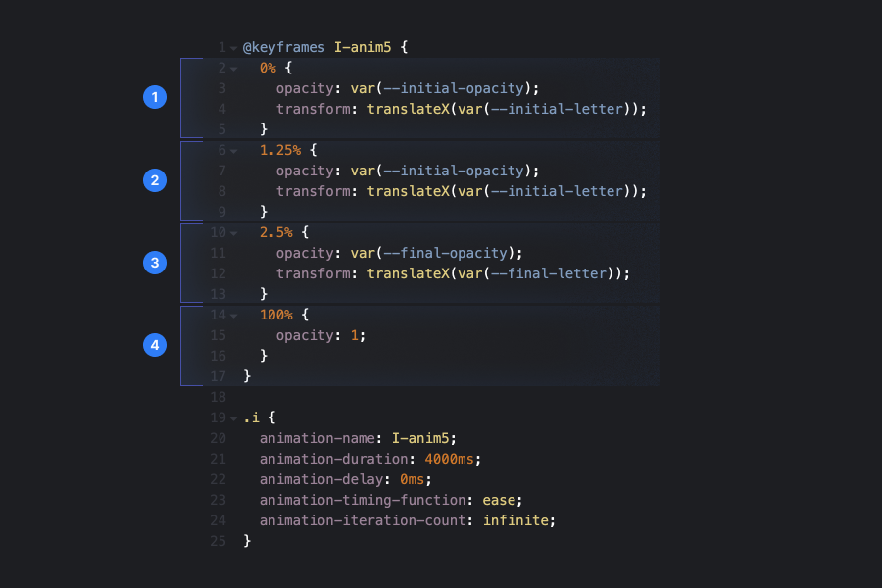Viewport: 882px width, 588px height.
Task: Collapse the 0% keyframe fold arrow
Action: pyautogui.click(x=233, y=70)
